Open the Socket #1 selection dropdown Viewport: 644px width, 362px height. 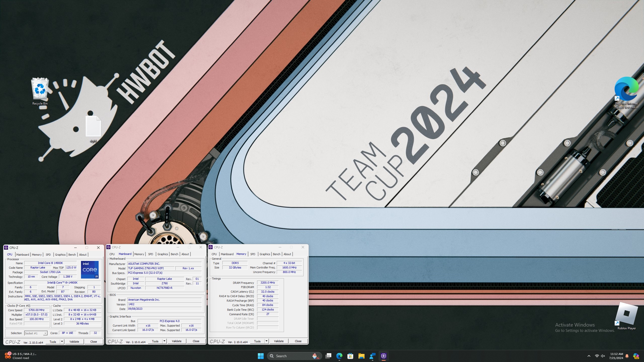(x=36, y=333)
